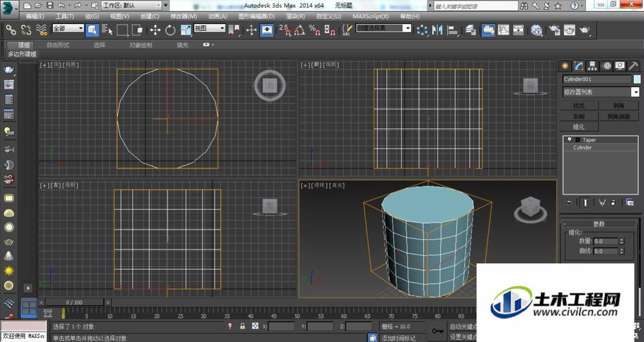Click the 车削 modifier button
The width and height of the screenshot is (644, 342).
pos(579,117)
